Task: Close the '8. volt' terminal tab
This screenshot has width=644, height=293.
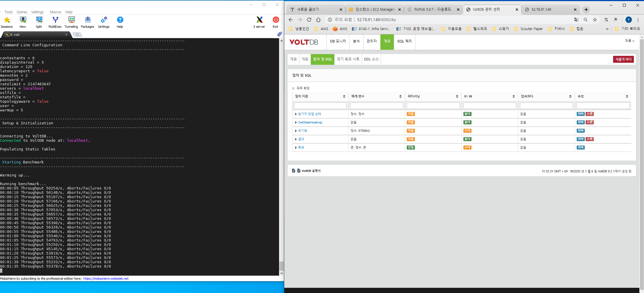Action: [66, 35]
